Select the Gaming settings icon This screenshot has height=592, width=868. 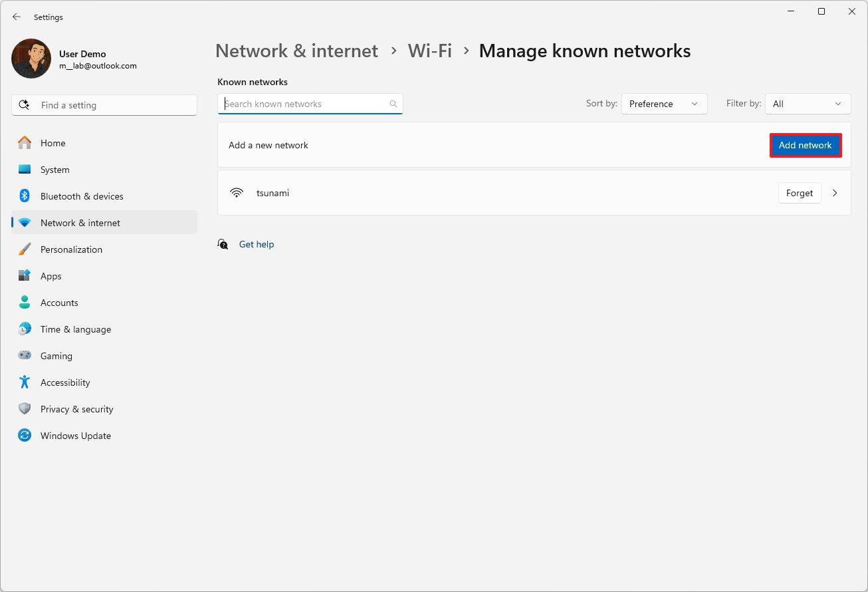[x=25, y=356]
